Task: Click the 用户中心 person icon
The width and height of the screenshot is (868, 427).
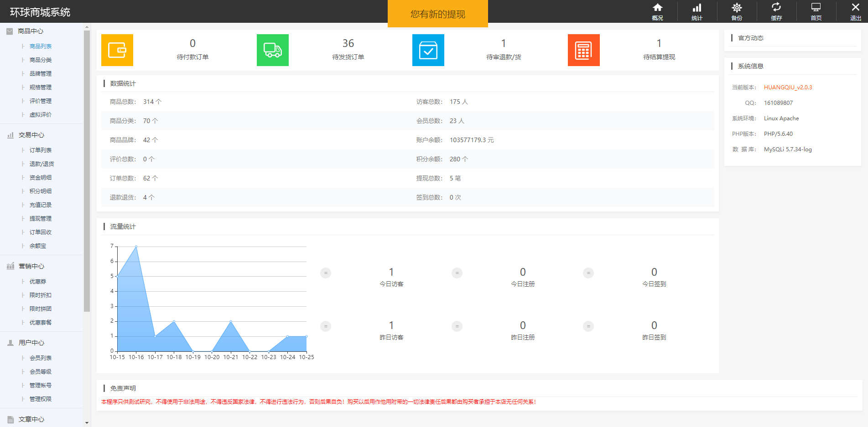Action: coord(10,343)
